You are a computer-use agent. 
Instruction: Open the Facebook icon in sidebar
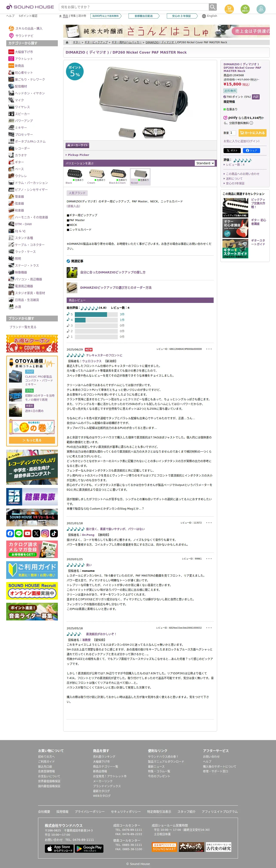[x=10, y=533]
